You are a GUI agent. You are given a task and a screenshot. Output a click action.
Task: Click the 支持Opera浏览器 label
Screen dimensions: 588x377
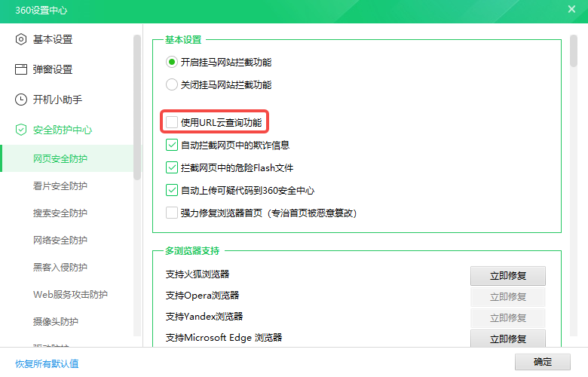[202, 296]
